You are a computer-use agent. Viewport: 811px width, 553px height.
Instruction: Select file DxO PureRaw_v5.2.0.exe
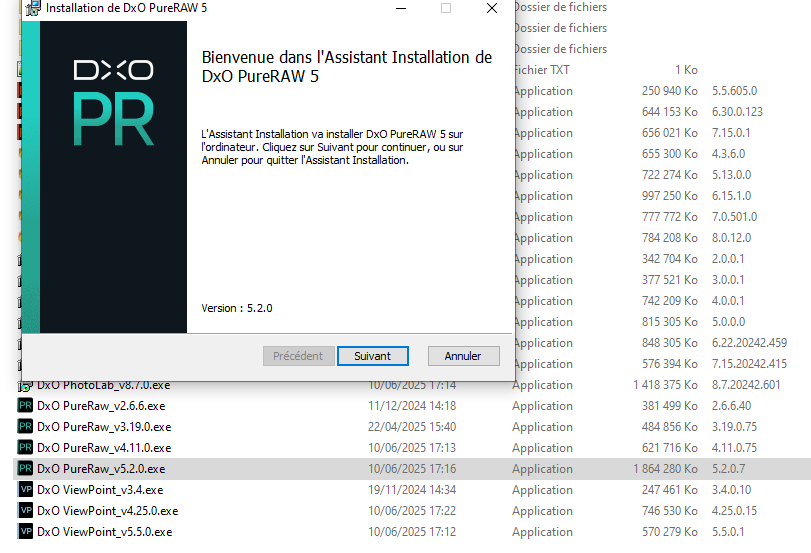click(x=101, y=469)
